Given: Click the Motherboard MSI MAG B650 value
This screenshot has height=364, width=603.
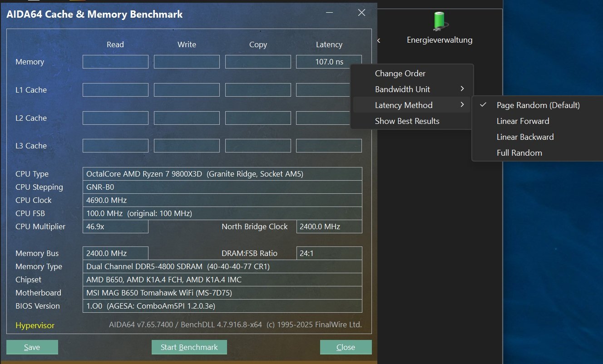Looking at the screenshot, I should tap(222, 293).
